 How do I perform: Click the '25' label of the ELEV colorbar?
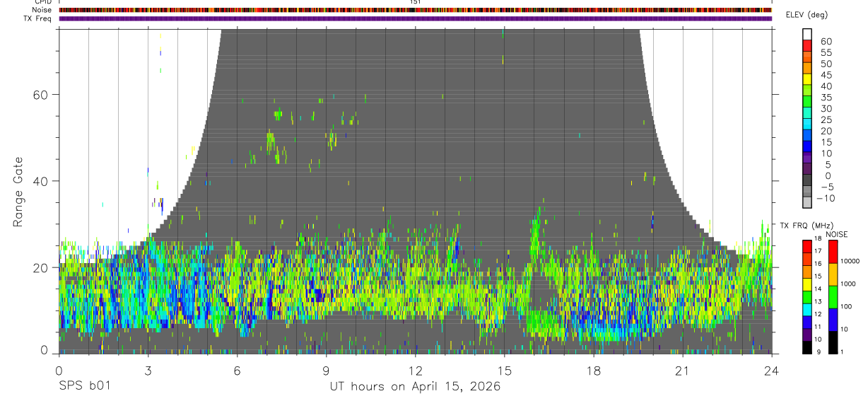826,120
